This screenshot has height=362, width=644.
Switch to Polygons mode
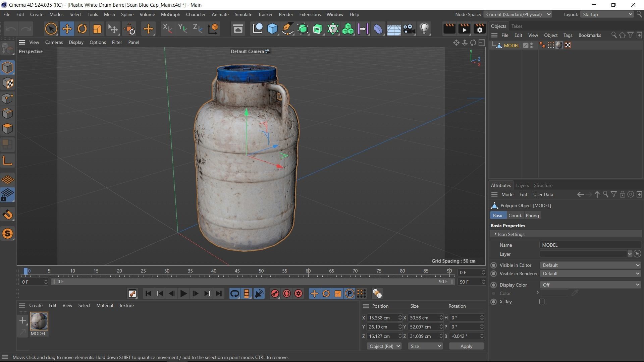click(x=7, y=129)
